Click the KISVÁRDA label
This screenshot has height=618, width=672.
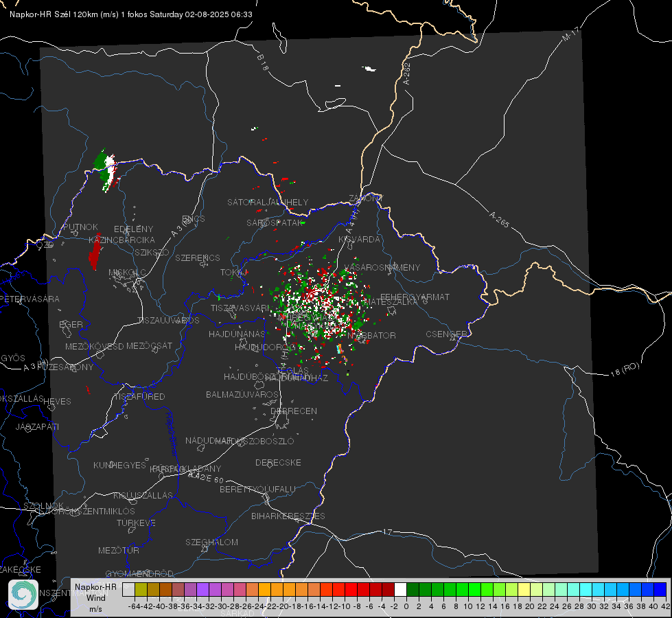coord(360,240)
